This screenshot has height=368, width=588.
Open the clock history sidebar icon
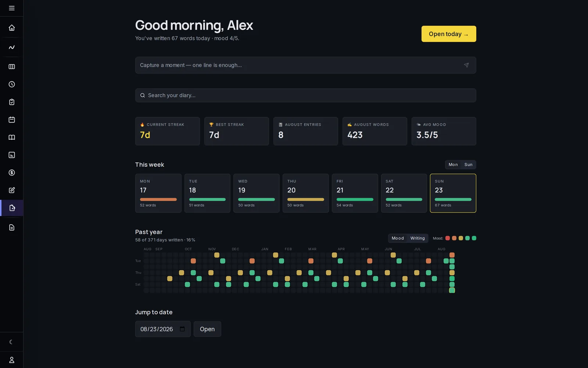pos(12,84)
